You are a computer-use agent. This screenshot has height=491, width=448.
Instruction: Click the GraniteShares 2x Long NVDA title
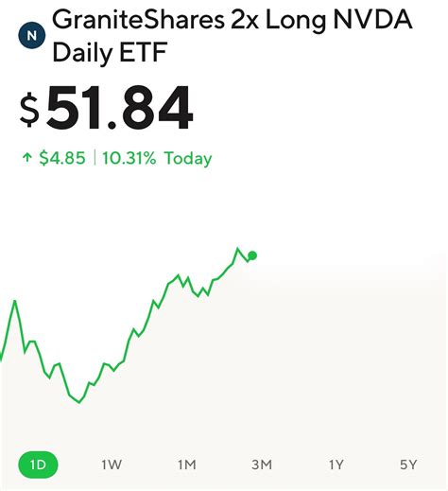[x=233, y=20]
